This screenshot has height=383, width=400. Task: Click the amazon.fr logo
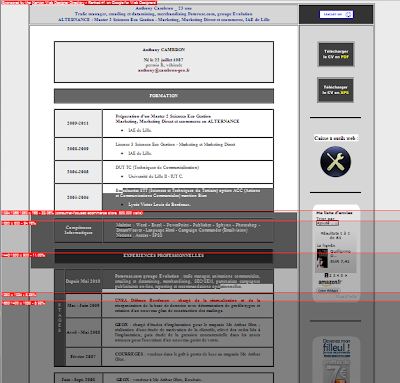(x=330, y=282)
